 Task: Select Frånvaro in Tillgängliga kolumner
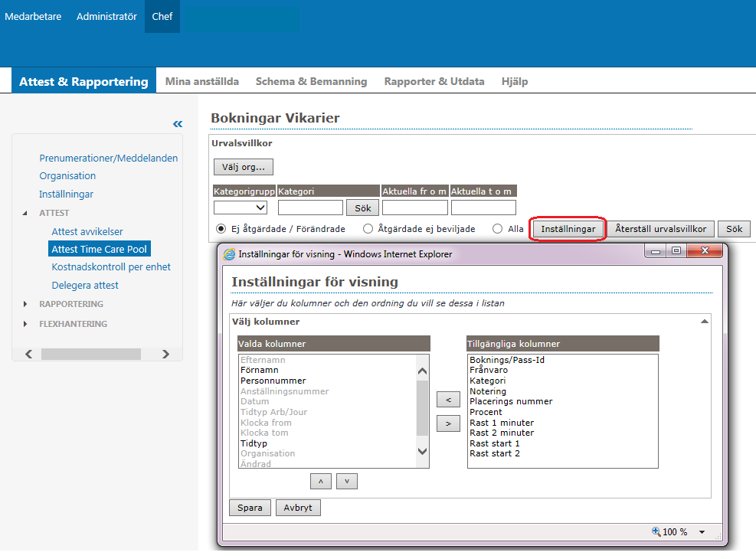click(x=489, y=370)
